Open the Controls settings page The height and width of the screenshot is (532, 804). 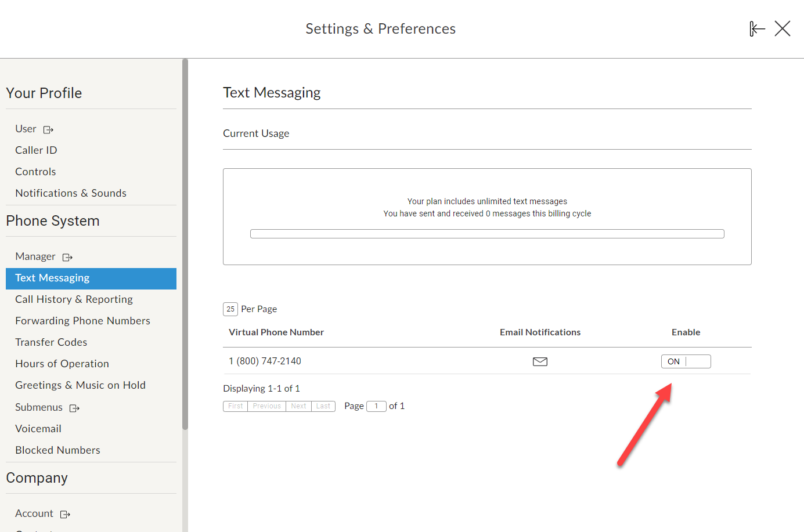35,171
